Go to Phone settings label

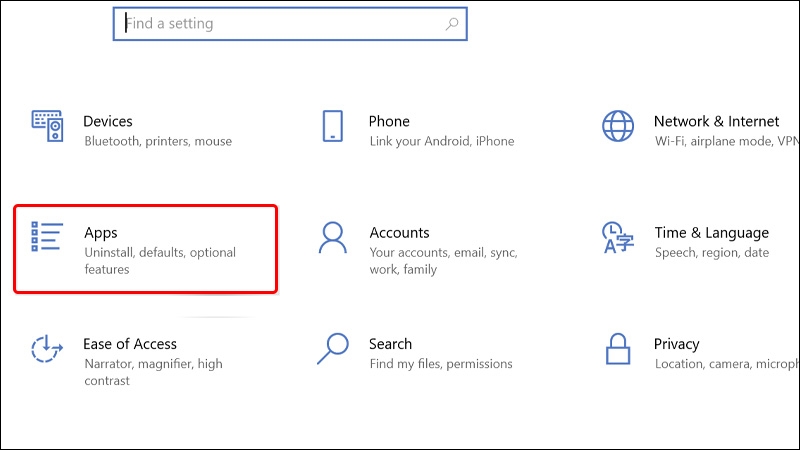pos(389,121)
